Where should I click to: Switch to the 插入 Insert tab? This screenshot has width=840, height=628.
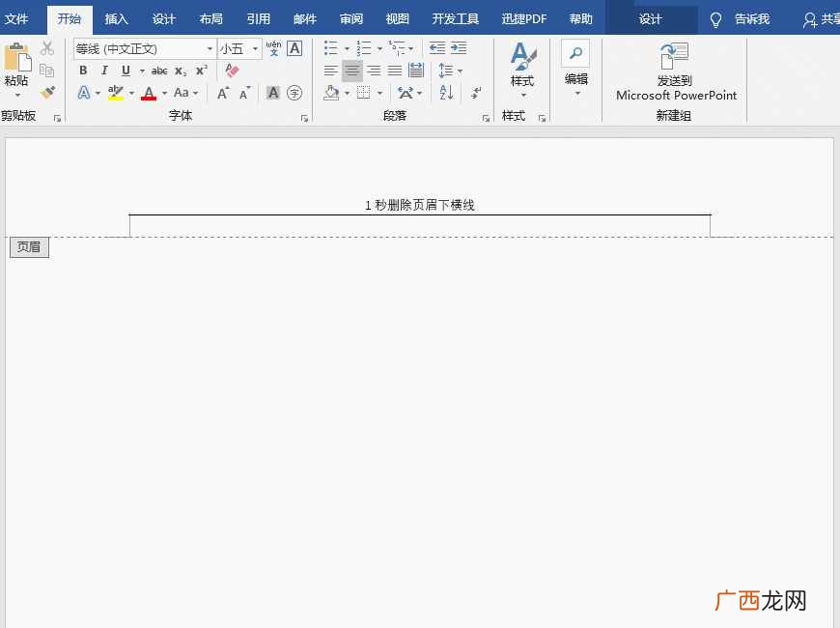click(x=116, y=19)
